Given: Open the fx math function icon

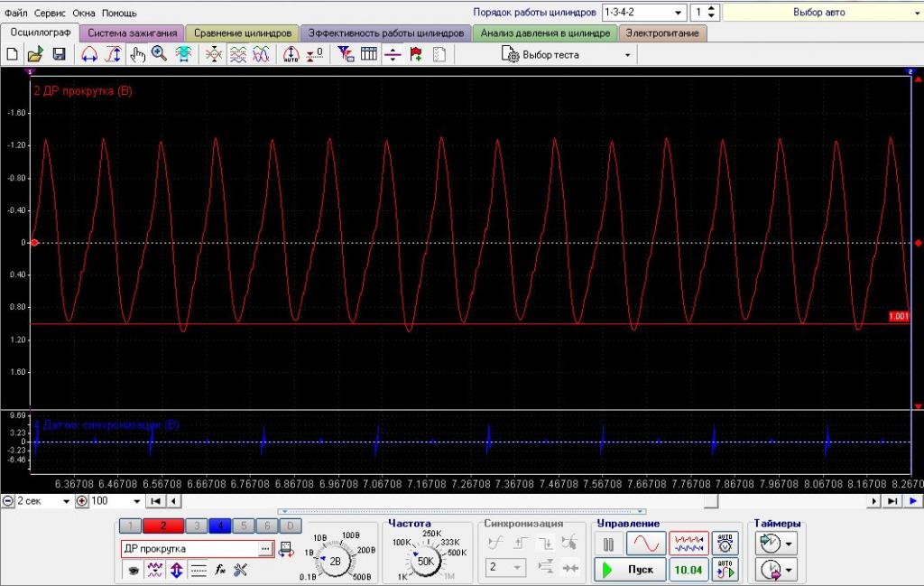Looking at the screenshot, I should [220, 570].
